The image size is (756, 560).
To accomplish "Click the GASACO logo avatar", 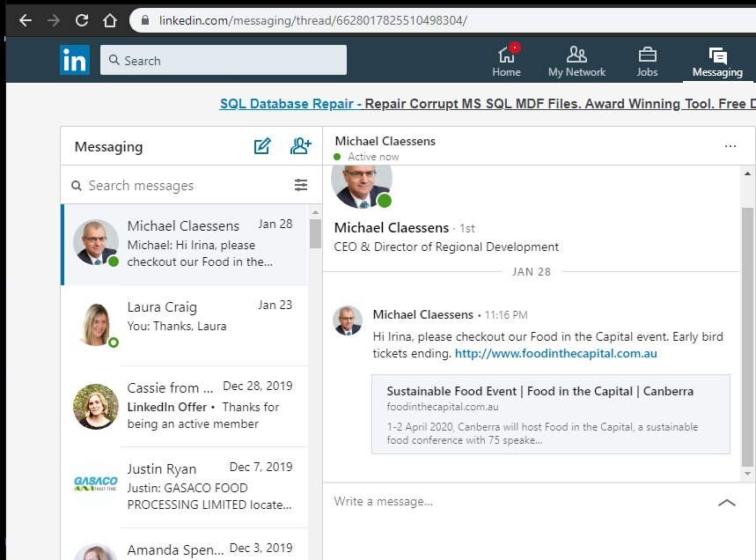I will (x=95, y=483).
